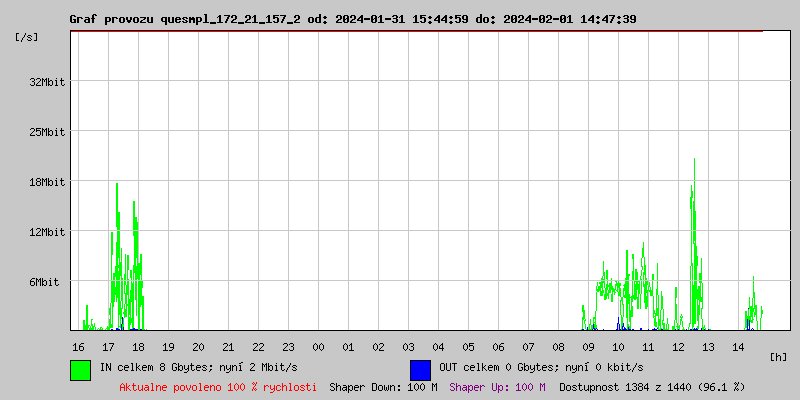800x400 pixels.
Task: Click the 18Mbit y-axis label
Action: click(47, 182)
